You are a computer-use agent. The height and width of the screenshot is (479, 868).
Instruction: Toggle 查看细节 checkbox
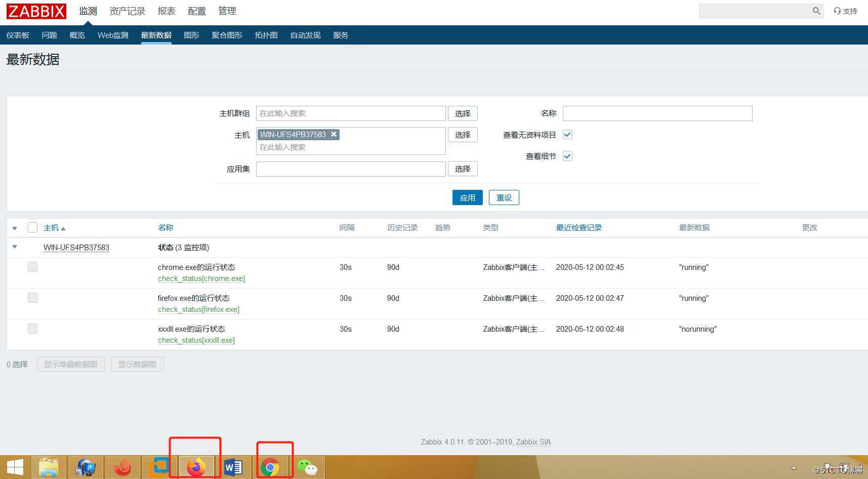(567, 156)
